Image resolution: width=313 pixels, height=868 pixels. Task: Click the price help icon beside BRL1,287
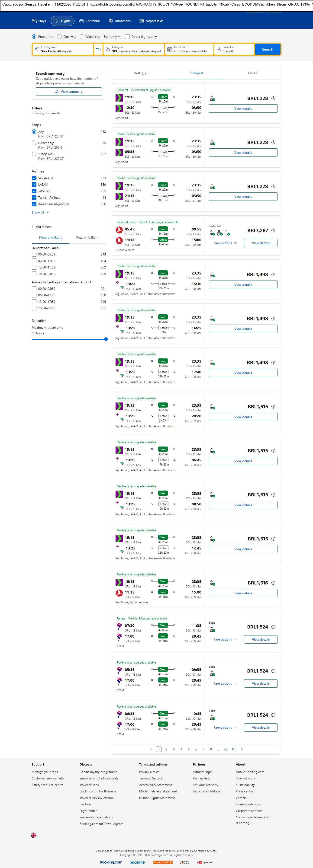click(273, 230)
